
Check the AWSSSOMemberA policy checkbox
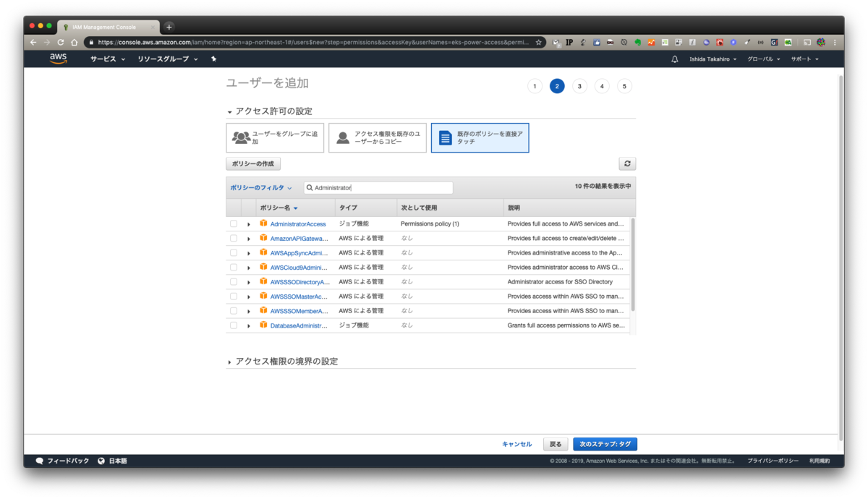coord(234,311)
